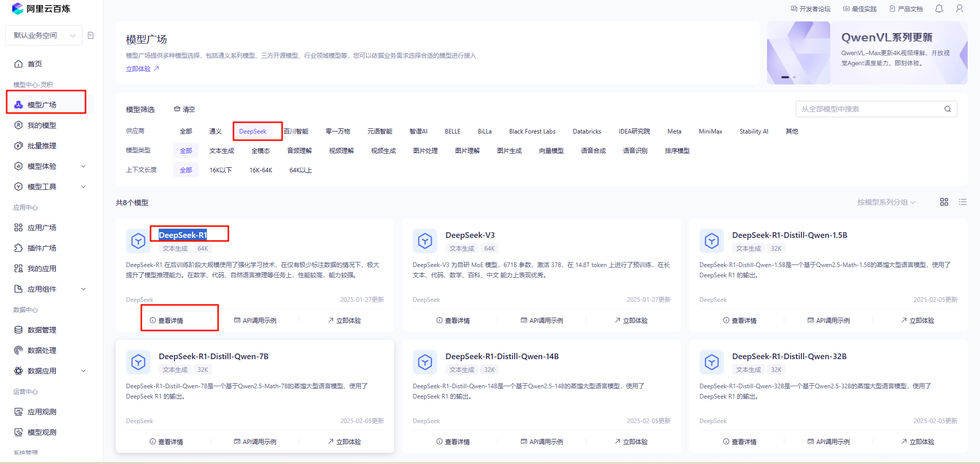Click the 立即体验 link under page title
The height and width of the screenshot is (464, 980).
(x=142, y=69)
